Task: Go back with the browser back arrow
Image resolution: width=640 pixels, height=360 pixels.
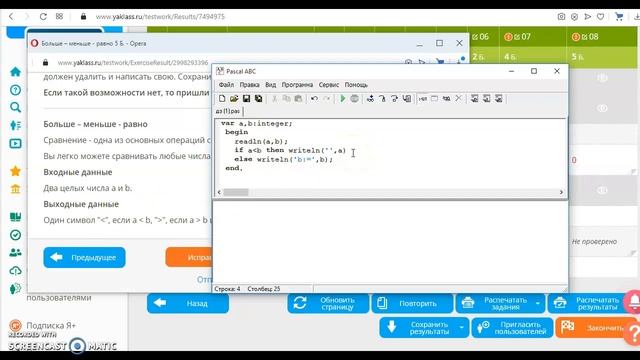Action: pos(11,17)
